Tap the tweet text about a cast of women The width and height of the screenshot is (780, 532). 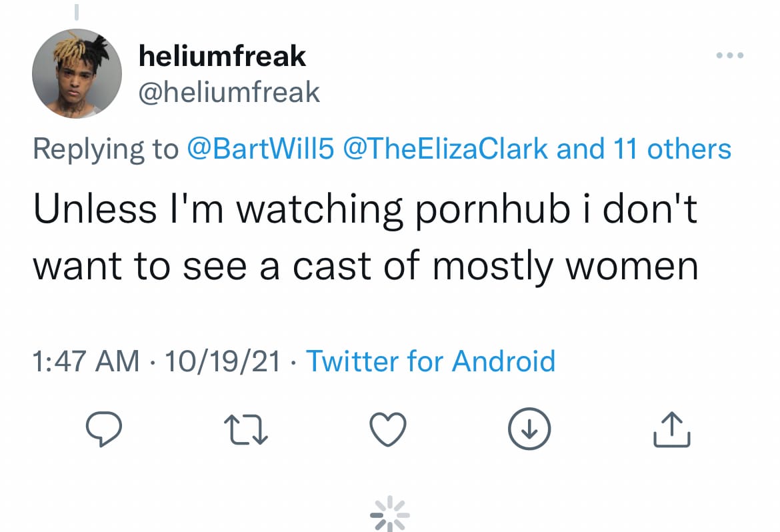pos(365,237)
